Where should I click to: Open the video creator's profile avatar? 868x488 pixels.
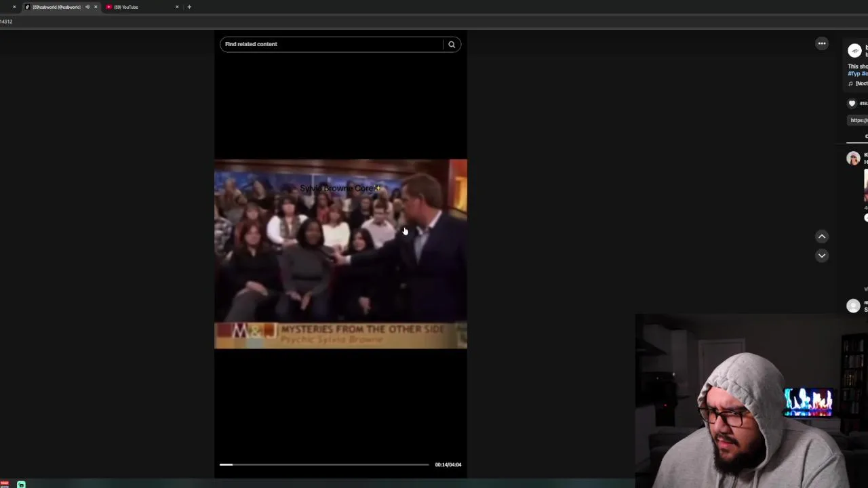coord(854,51)
